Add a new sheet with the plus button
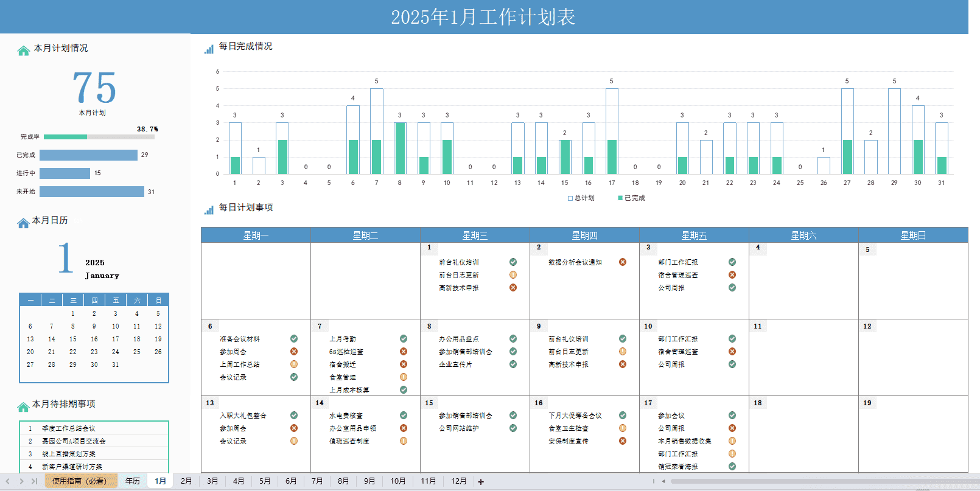This screenshot has width=980, height=491. click(x=481, y=482)
